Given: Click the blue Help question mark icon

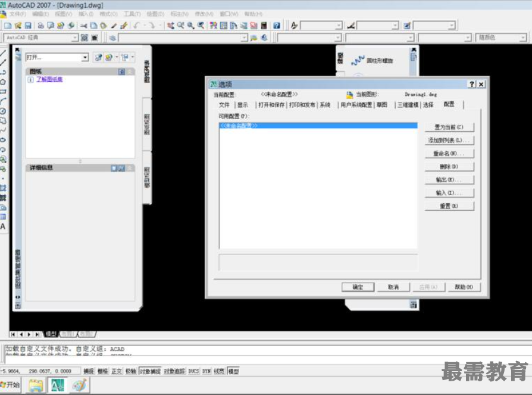Looking at the screenshot, I should 277,26.
